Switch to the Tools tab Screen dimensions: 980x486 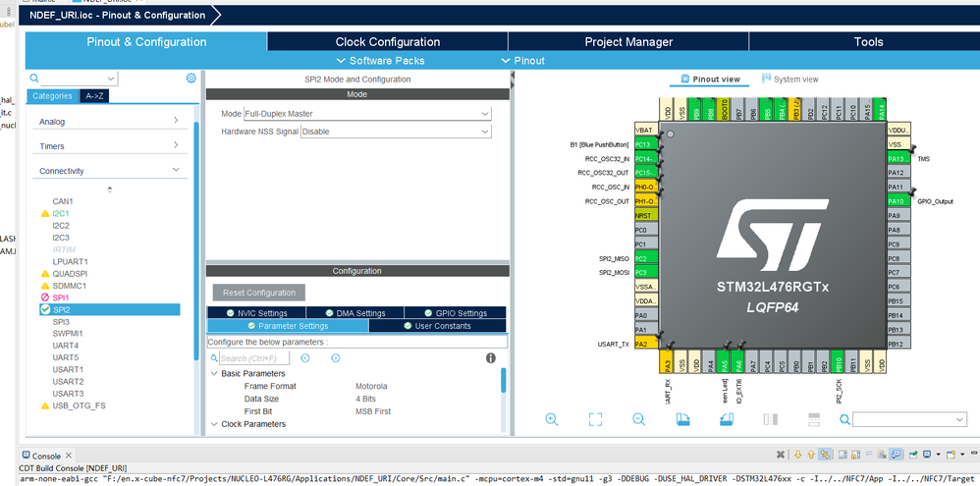(868, 42)
